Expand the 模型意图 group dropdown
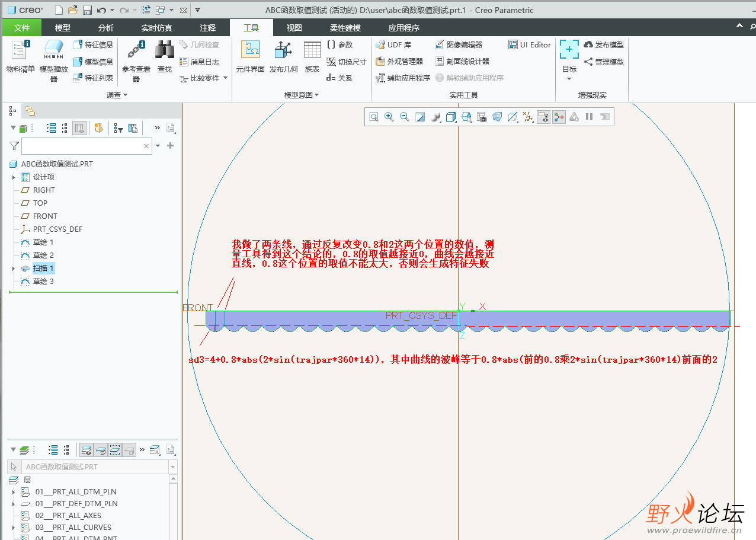The height and width of the screenshot is (540, 756). point(302,95)
